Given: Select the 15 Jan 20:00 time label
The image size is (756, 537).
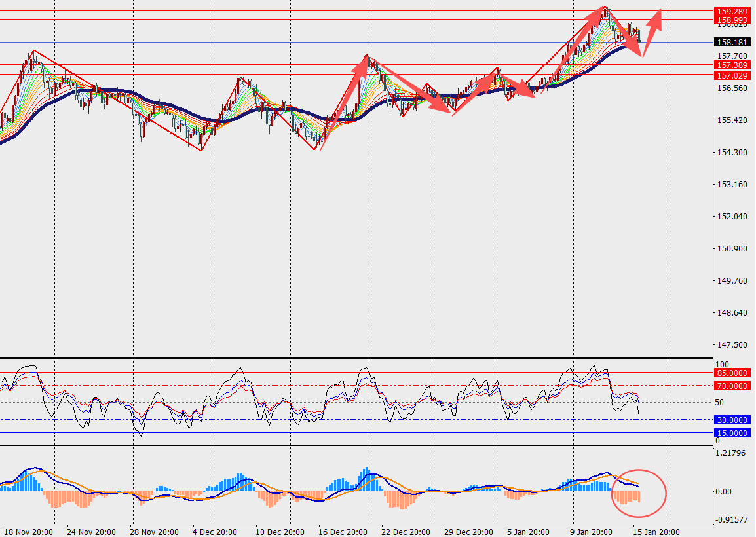Looking at the screenshot, I should click(656, 532).
